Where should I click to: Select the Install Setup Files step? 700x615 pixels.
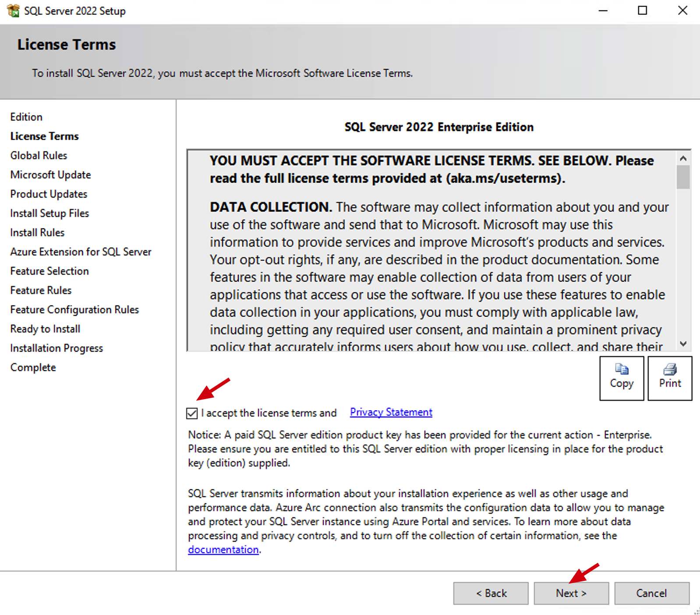click(x=49, y=213)
